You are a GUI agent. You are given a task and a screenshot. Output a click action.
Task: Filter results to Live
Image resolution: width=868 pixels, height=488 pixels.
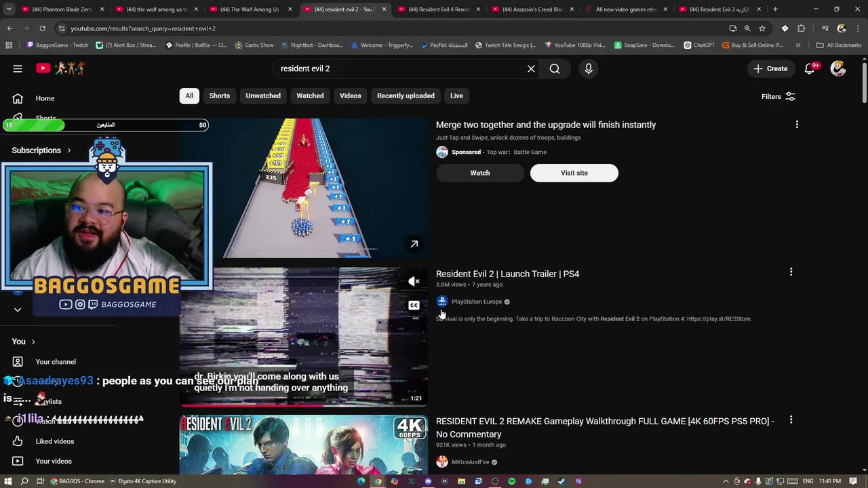pyautogui.click(x=456, y=96)
